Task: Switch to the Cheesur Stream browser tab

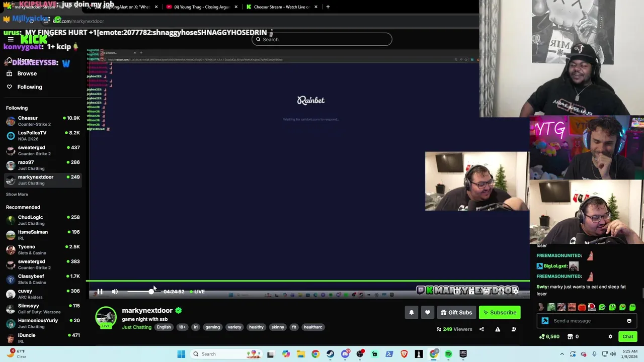Action: point(281,7)
